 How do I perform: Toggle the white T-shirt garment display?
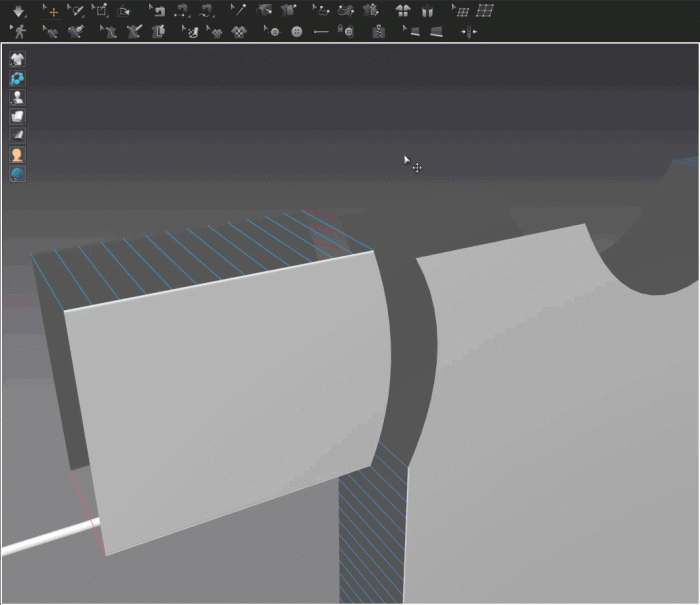[17, 60]
